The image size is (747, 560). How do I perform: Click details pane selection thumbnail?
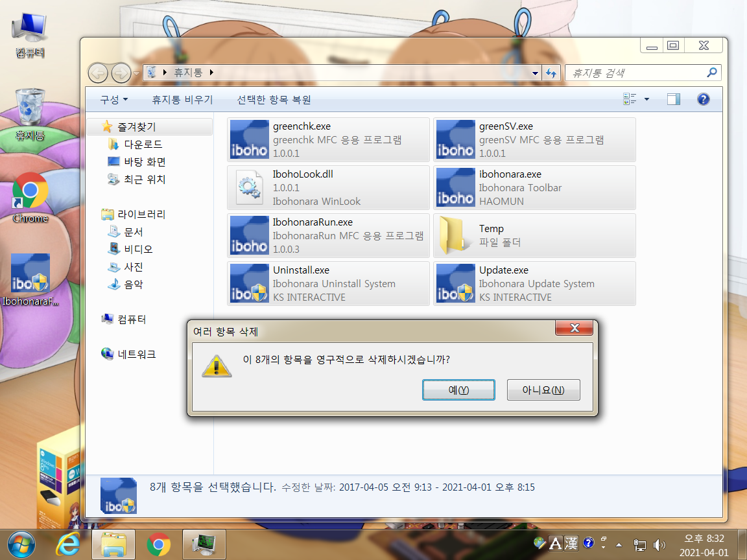click(119, 496)
